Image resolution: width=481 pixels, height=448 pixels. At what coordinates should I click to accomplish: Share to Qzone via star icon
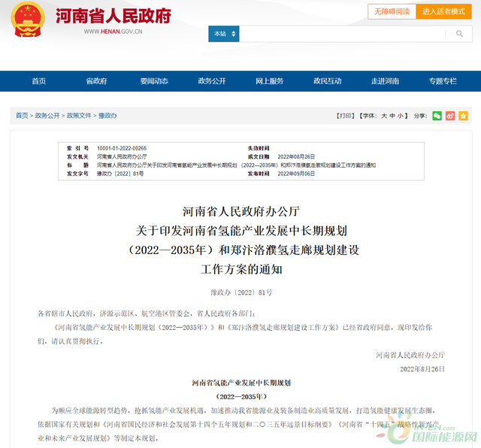(464, 116)
